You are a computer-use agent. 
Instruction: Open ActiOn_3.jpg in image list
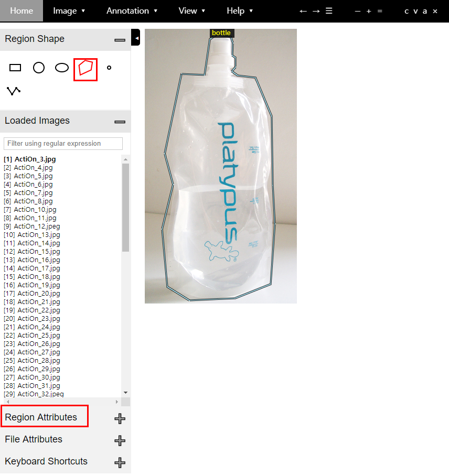(30, 159)
